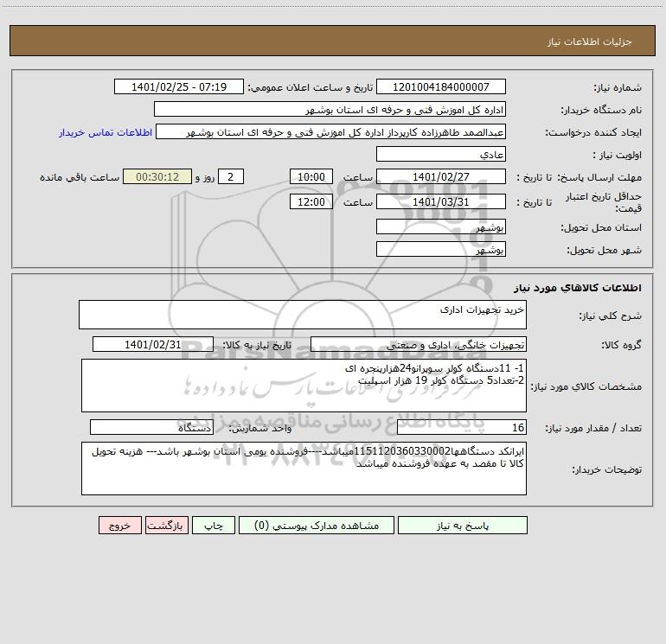This screenshot has width=666, height=644.
Task: Click the label استان محل تحویل
Action: [x=601, y=228]
